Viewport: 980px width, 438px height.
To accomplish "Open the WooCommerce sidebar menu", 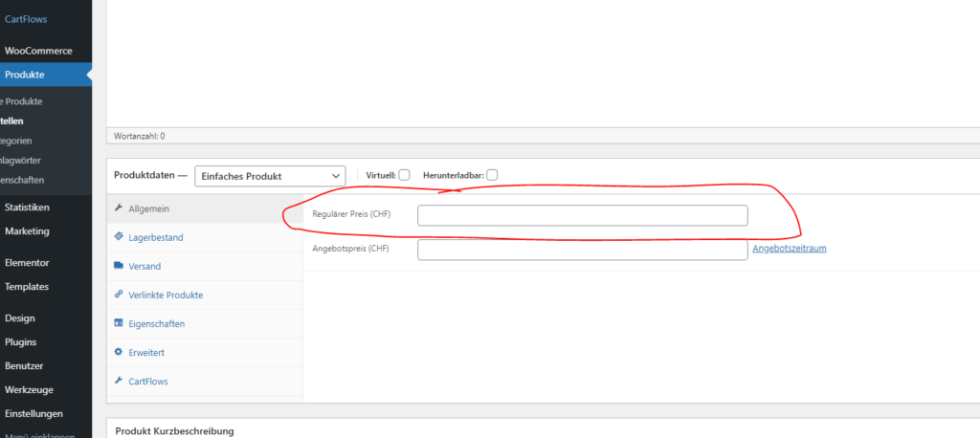I will pyautogui.click(x=38, y=51).
